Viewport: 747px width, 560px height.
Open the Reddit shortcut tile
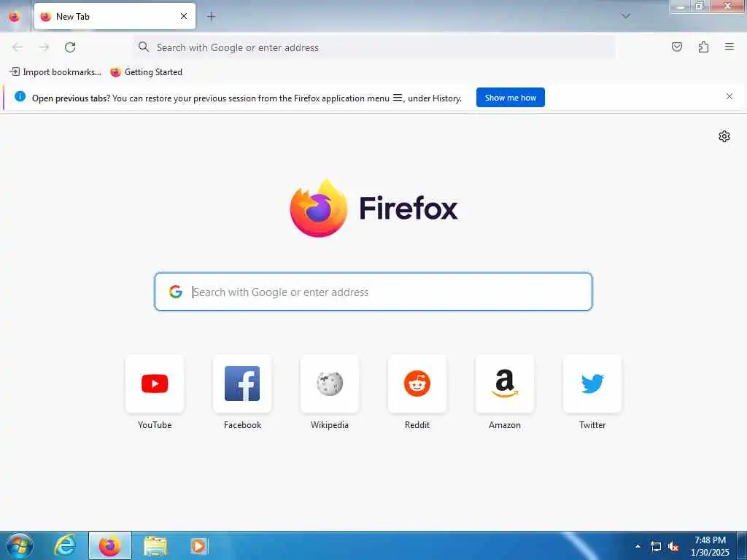[x=417, y=384]
